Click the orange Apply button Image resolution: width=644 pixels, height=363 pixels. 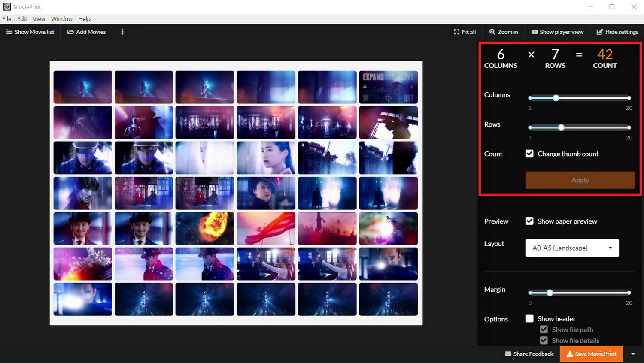pyautogui.click(x=580, y=180)
